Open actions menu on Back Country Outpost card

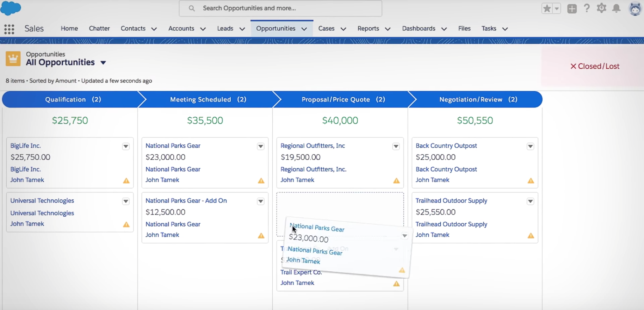(530, 146)
